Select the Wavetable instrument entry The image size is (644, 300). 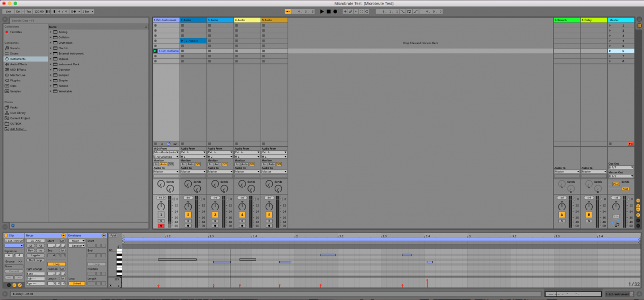point(65,91)
